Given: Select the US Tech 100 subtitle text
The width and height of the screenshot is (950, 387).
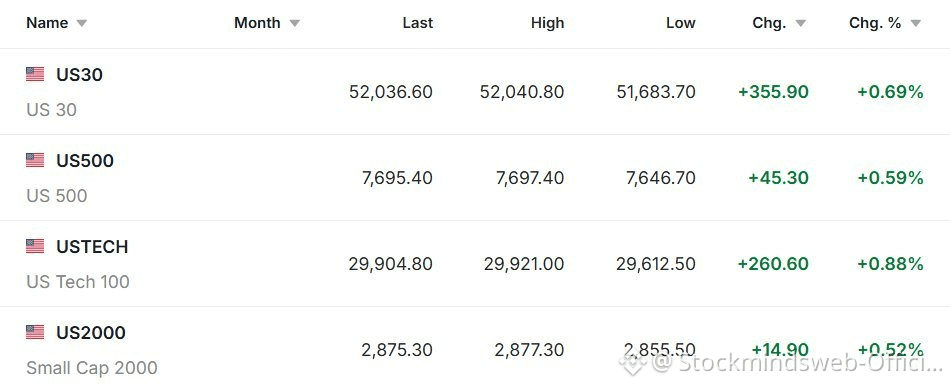Looking at the screenshot, I should (78, 282).
